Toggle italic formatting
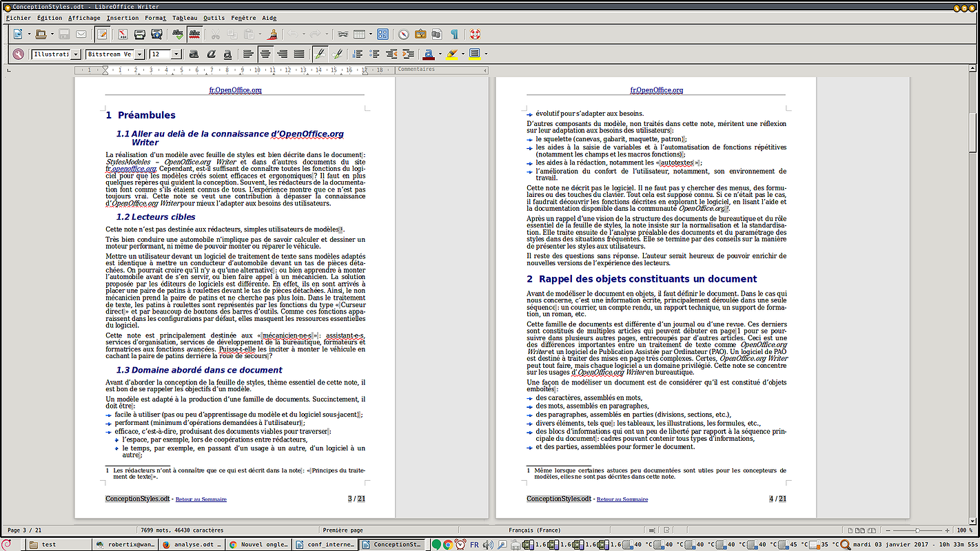980x551 pixels. tap(210, 54)
